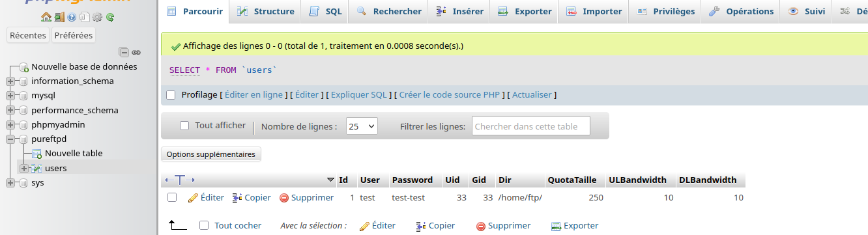This screenshot has height=235, width=868.
Task: Open the Privilèges tab
Action: [x=665, y=12]
